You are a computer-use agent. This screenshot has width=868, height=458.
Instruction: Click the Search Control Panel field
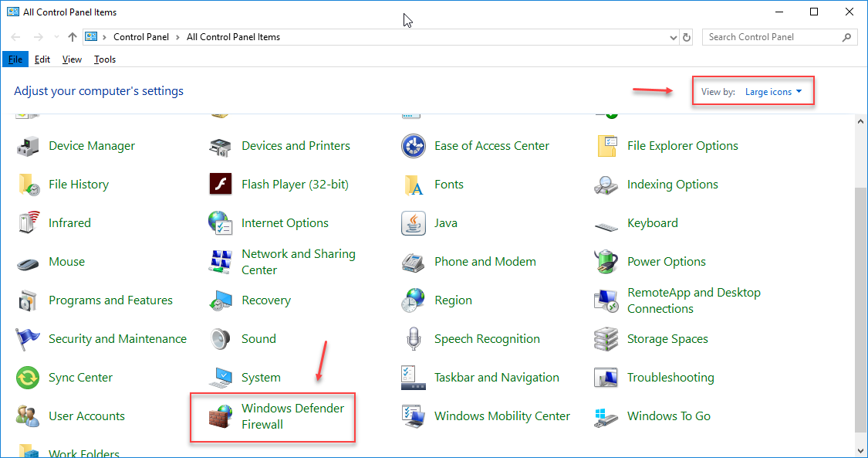(772, 37)
